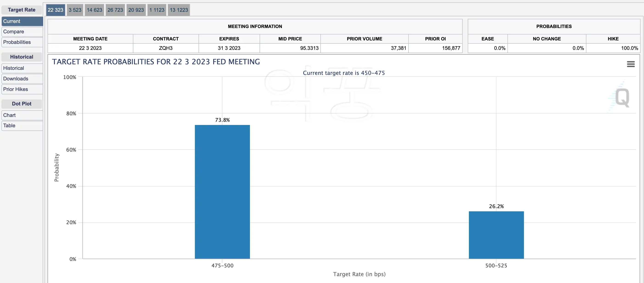
Task: Open the chart export hamburger menu
Action: pos(631,64)
